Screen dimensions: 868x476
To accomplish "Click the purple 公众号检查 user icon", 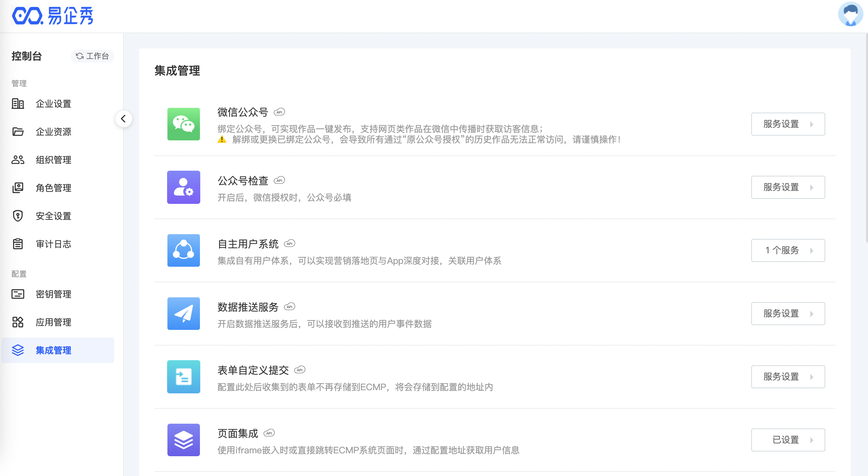I will [184, 187].
